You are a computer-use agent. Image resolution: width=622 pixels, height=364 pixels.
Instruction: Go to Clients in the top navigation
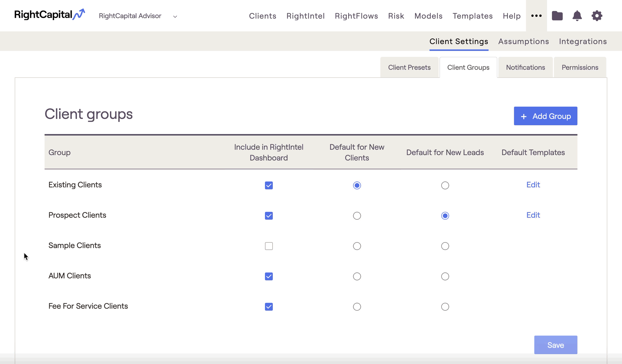pos(262,16)
